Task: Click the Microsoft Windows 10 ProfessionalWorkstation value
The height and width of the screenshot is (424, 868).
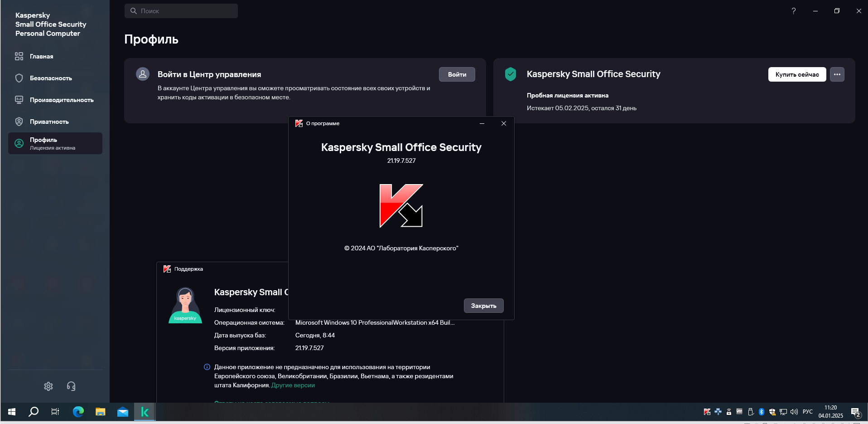Action: click(x=375, y=322)
